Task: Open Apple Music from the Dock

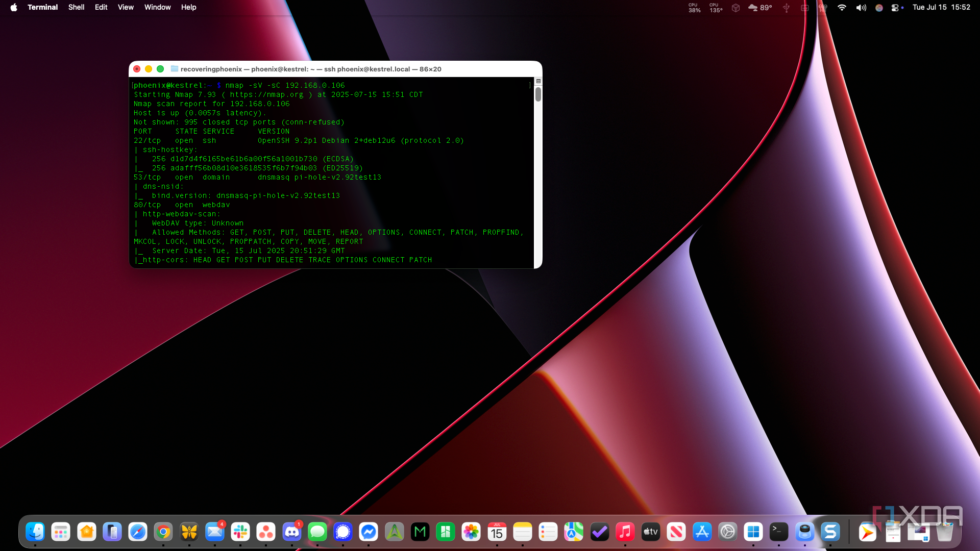Action: tap(626, 532)
